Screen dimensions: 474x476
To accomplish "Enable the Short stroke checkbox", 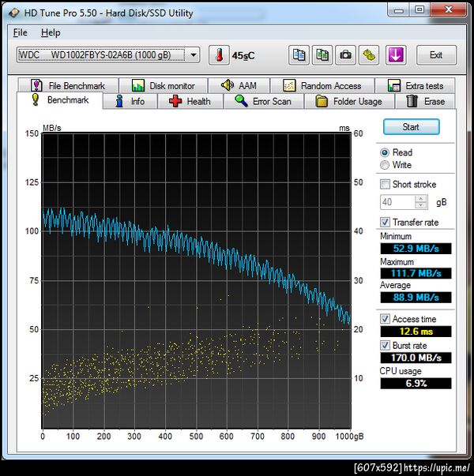I will pyautogui.click(x=385, y=184).
